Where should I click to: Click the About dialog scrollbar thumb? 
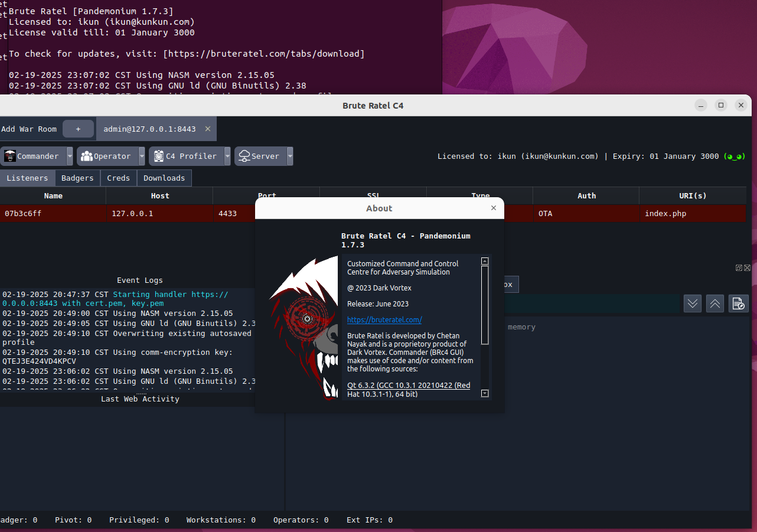coord(485,305)
